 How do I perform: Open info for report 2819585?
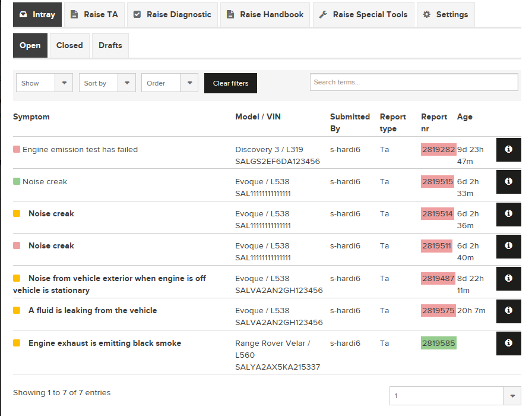click(509, 343)
